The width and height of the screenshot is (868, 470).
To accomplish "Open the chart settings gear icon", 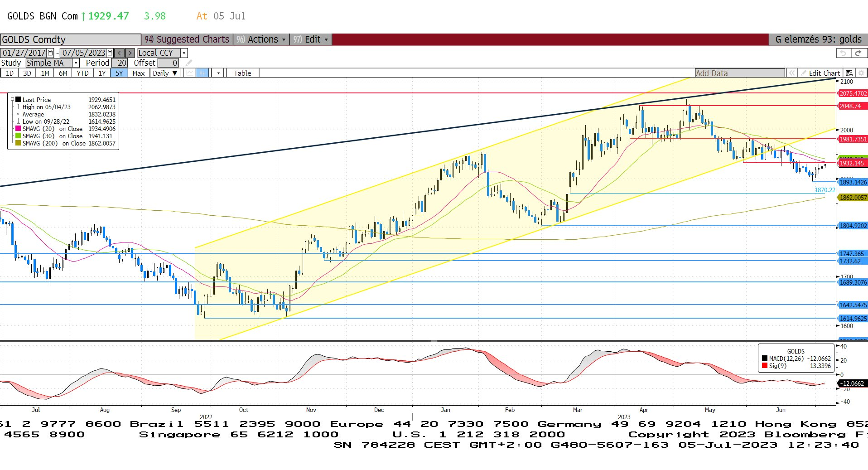I will click(x=861, y=73).
